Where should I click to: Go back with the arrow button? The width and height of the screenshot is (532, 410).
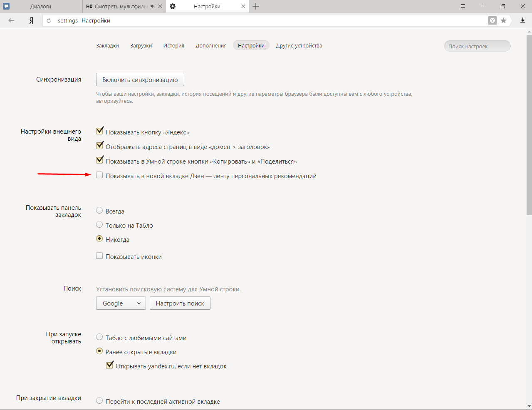tap(11, 20)
